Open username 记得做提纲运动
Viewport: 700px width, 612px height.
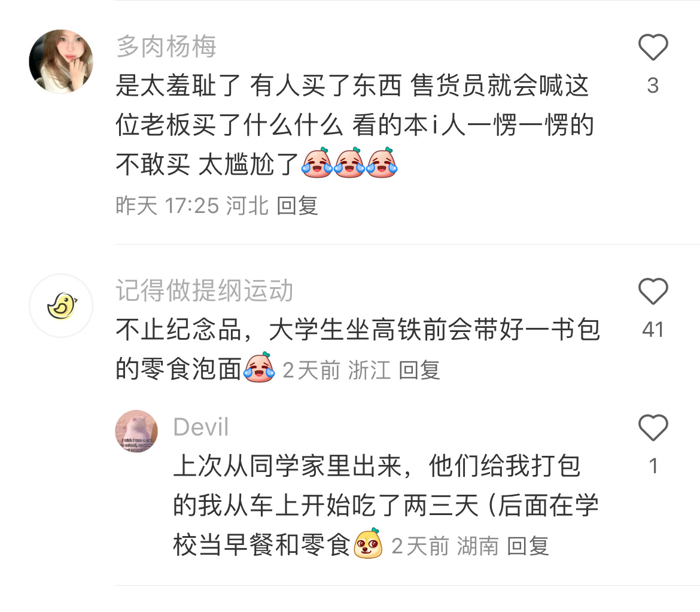point(205,291)
